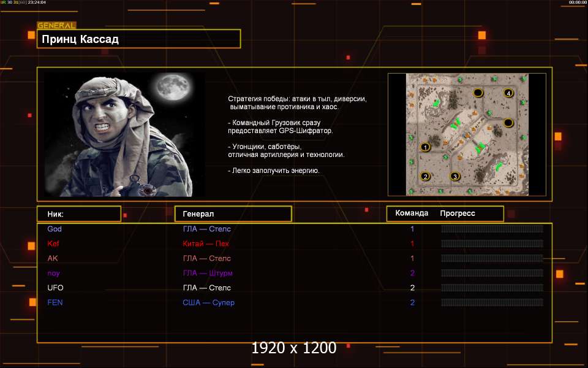The width and height of the screenshot is (588, 368).
Task: Click the 00:00:00 timer in the corner
Action: 577,2
